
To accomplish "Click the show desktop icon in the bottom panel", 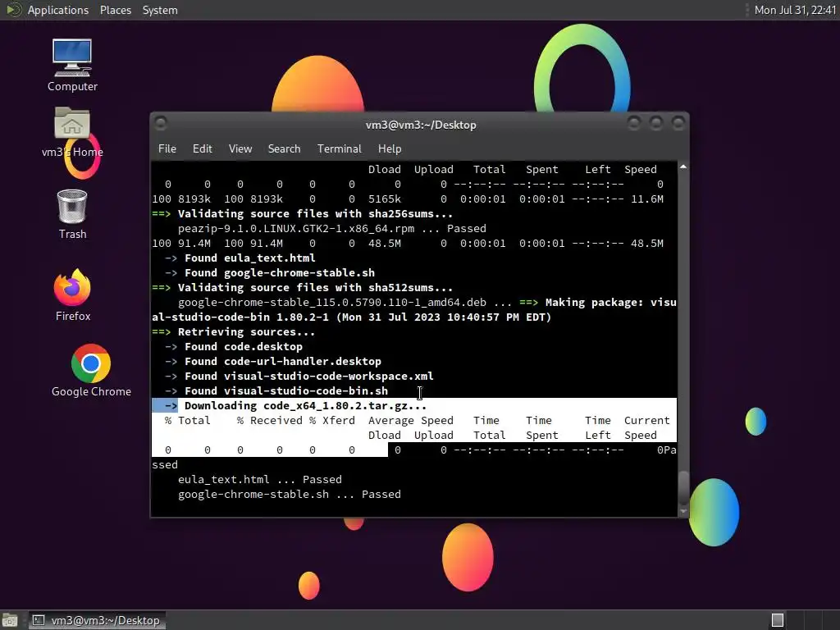I will (x=10, y=620).
